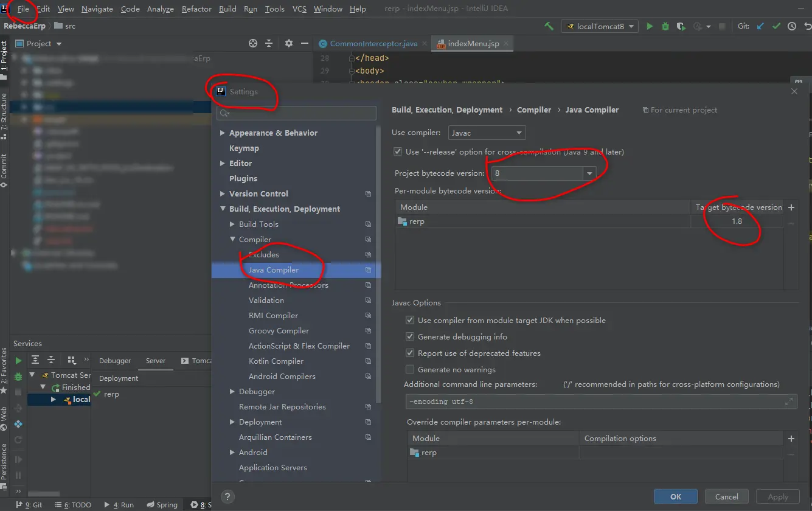The width and height of the screenshot is (812, 511).
Task: Commit changes with the Git checkmark icon
Action: (776, 26)
